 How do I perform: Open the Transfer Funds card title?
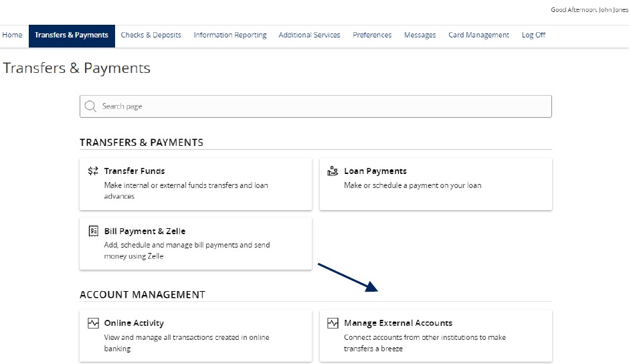134,171
